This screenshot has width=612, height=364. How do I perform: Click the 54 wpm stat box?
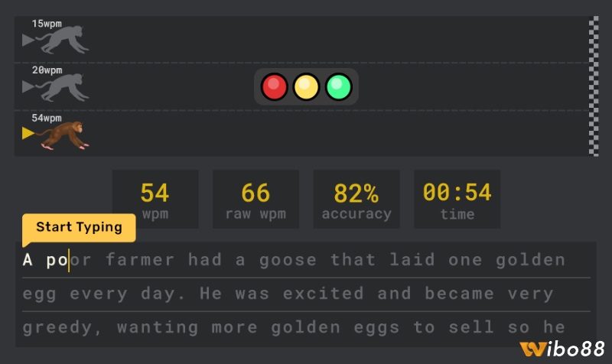tap(155, 200)
